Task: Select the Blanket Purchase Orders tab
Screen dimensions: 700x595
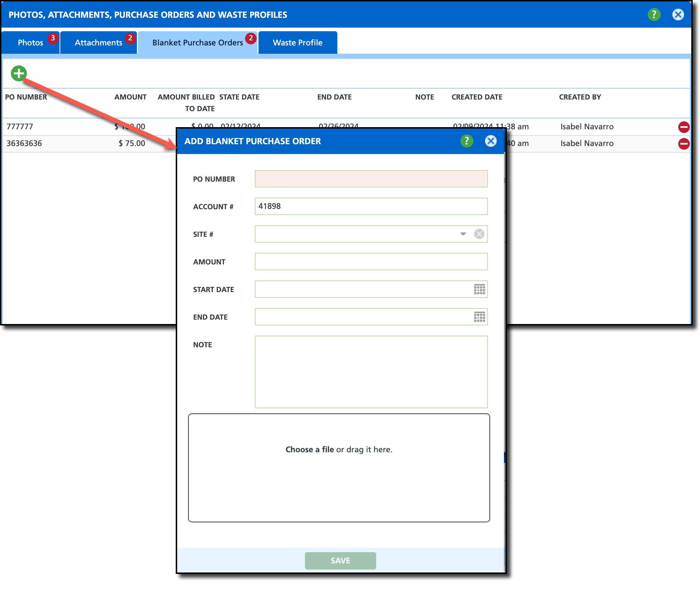Action: click(x=198, y=42)
